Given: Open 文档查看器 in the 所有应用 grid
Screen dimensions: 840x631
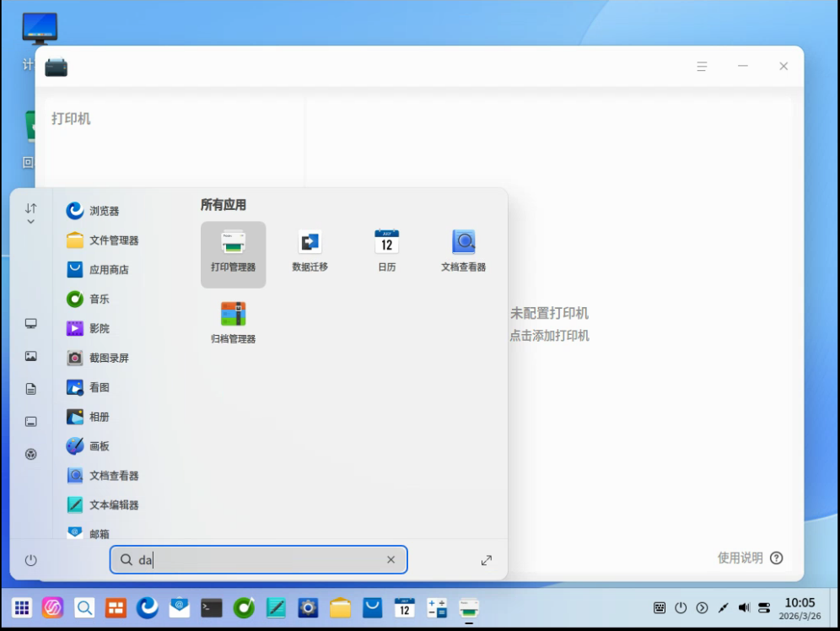Looking at the screenshot, I should click(463, 251).
